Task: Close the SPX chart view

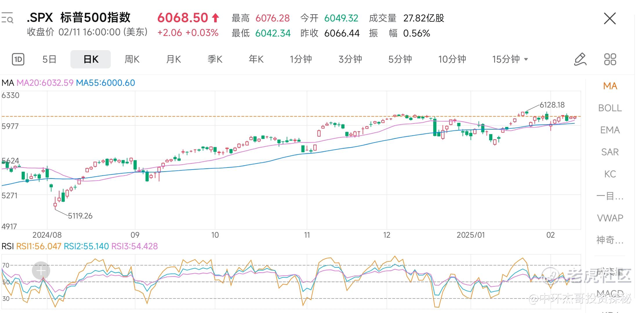Action: pyautogui.click(x=609, y=19)
